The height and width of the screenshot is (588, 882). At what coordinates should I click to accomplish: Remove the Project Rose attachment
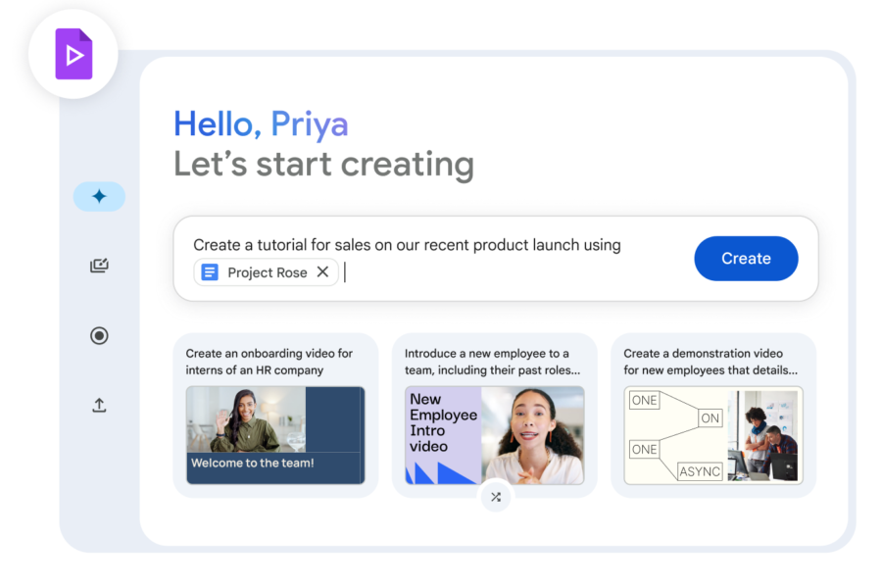click(x=323, y=271)
